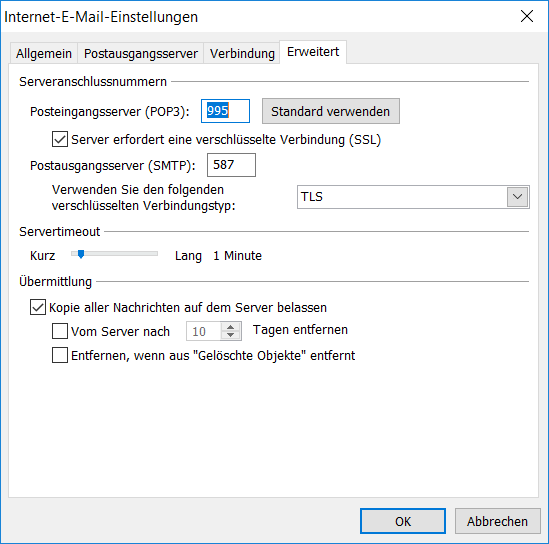Increase the days value with up arrow
The image size is (549, 544).
pos(230,327)
